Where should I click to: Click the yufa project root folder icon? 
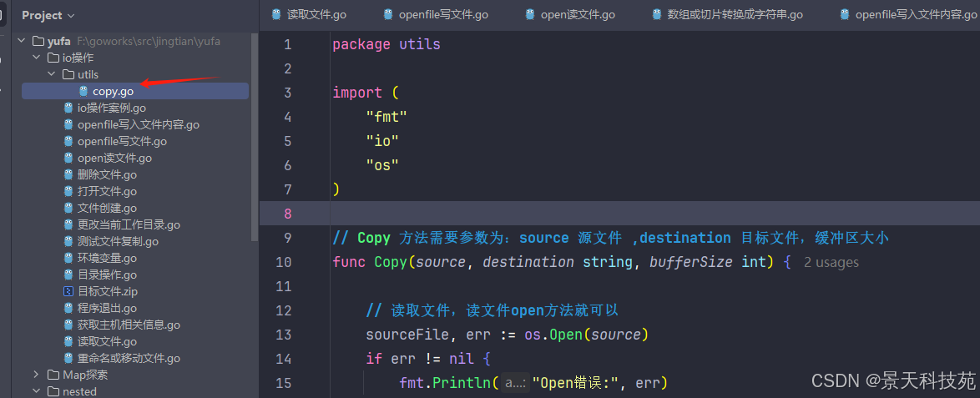pyautogui.click(x=38, y=42)
